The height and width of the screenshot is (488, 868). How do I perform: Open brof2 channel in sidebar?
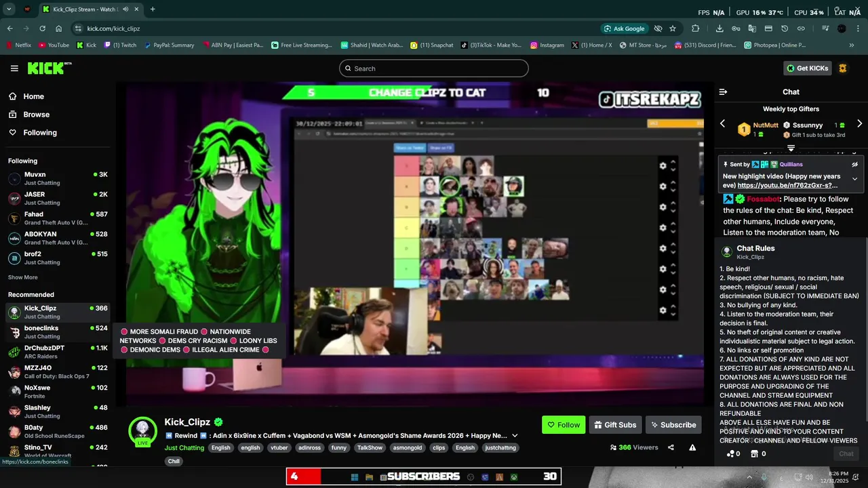[58, 258]
